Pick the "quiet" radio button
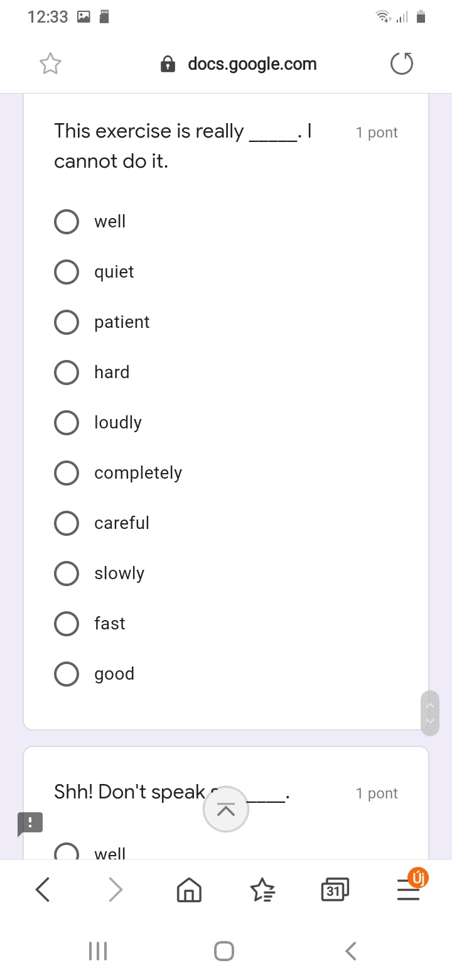 pyautogui.click(x=67, y=271)
